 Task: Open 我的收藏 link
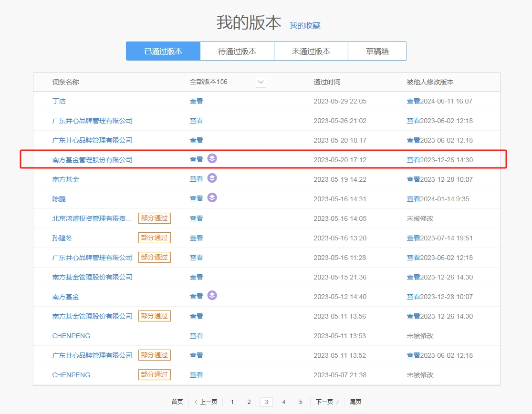[x=305, y=26]
